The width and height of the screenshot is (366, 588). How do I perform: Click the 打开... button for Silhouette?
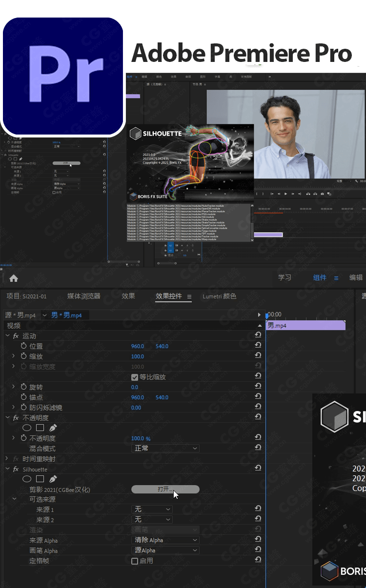(165, 489)
